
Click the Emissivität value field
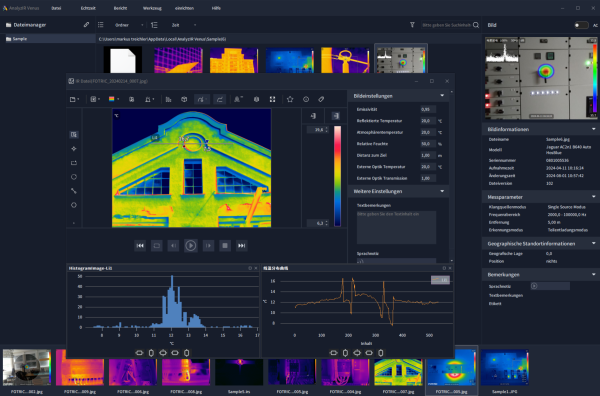[x=428, y=109]
